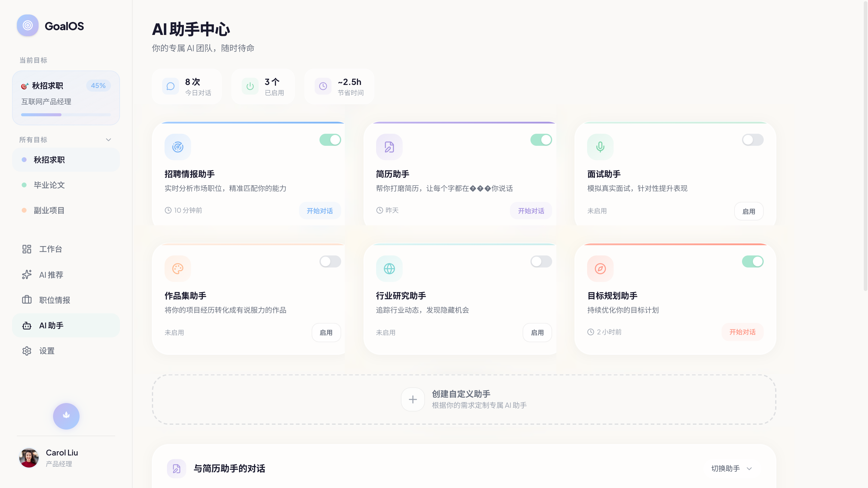This screenshot has width=868, height=488.
Task: Click the 作品集助手 palette icon
Action: point(178,268)
